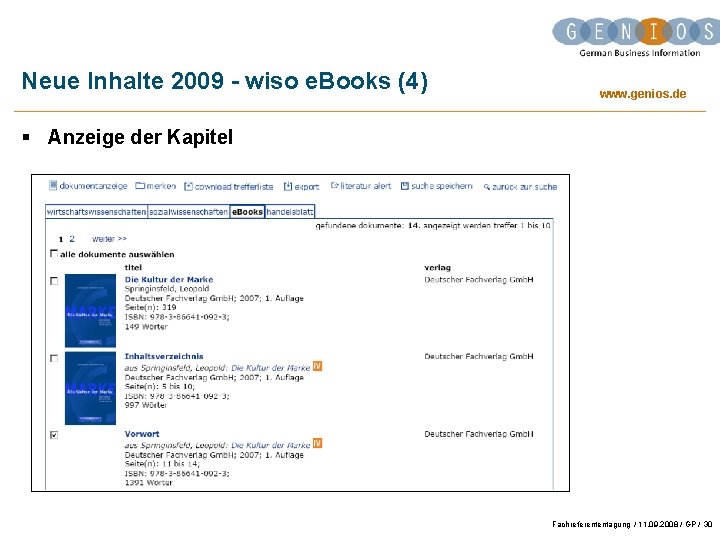Click the export icon
Screen dimensions: 720x540
point(288,186)
